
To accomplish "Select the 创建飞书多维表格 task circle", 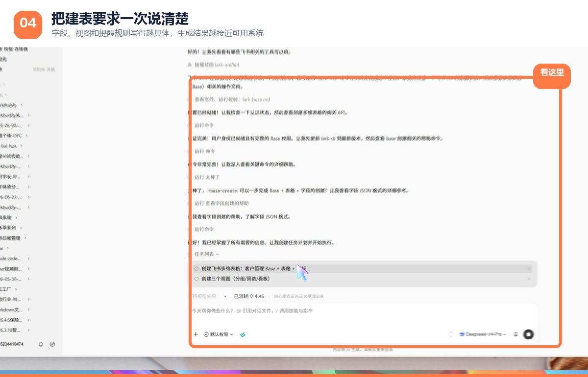I will tap(196, 268).
